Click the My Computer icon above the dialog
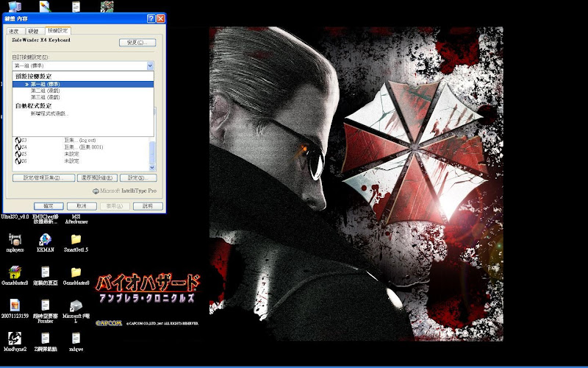This screenshot has width=588, height=368. [x=15, y=7]
